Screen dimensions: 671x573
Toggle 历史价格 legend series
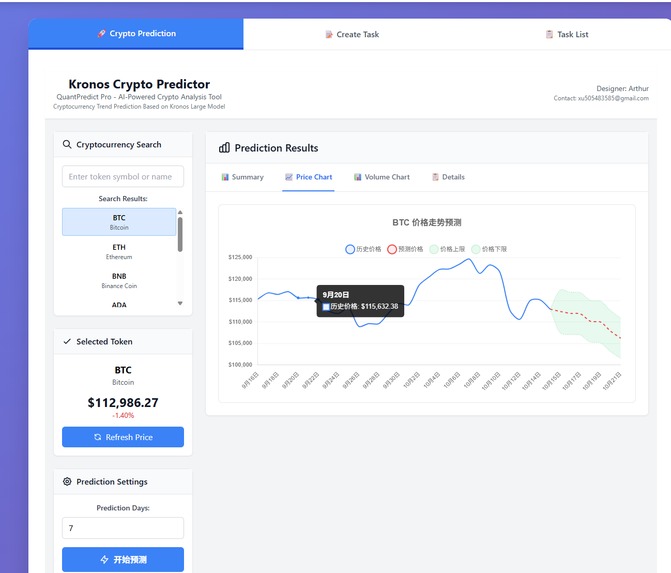pyautogui.click(x=363, y=249)
